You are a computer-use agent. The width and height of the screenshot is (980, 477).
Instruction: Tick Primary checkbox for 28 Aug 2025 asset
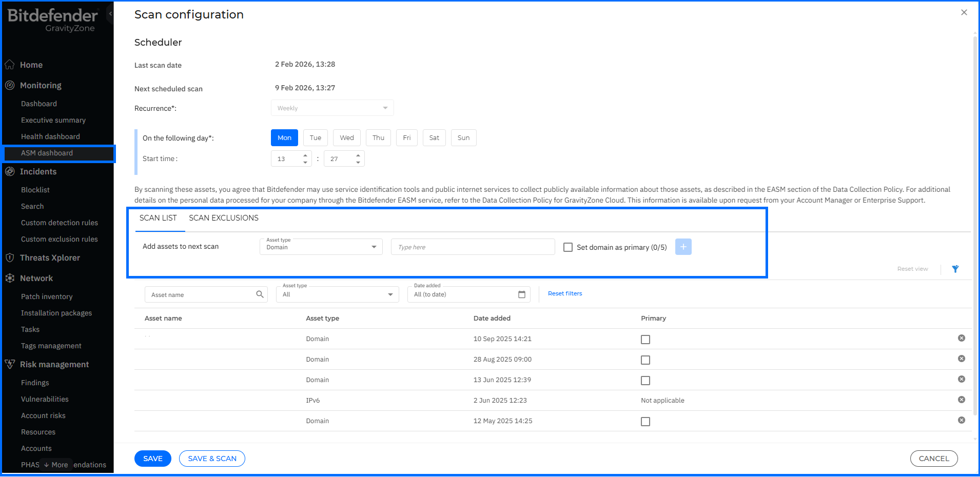pos(645,360)
